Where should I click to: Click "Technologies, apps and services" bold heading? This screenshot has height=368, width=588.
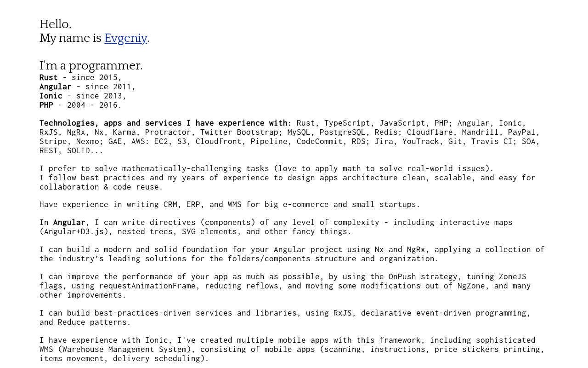click(x=111, y=123)
